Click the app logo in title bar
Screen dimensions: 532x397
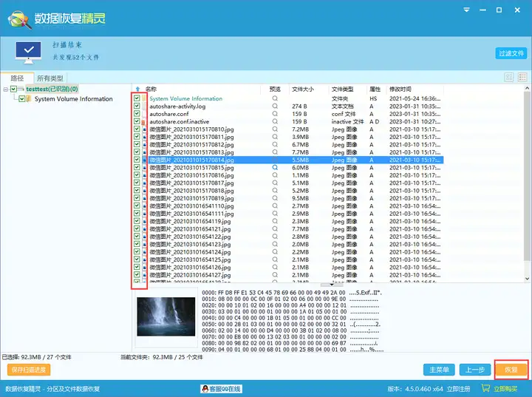[x=20, y=19]
